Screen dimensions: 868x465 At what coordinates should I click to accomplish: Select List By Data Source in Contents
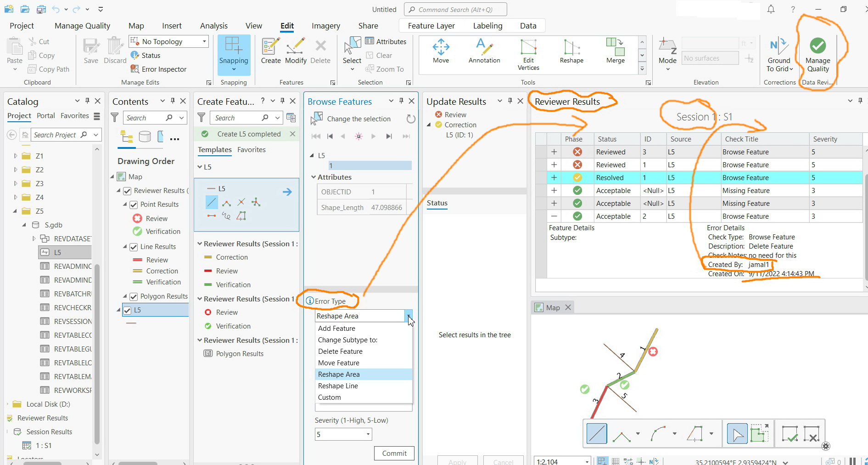coord(145,137)
